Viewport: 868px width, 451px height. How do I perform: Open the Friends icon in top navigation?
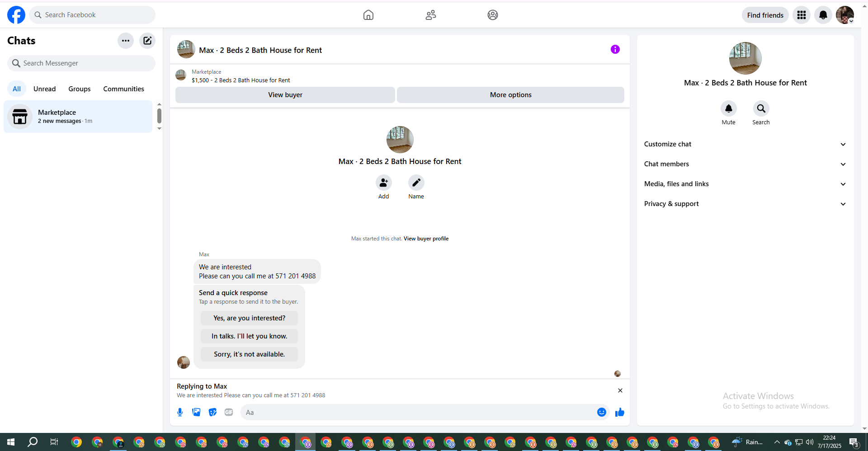tap(431, 15)
